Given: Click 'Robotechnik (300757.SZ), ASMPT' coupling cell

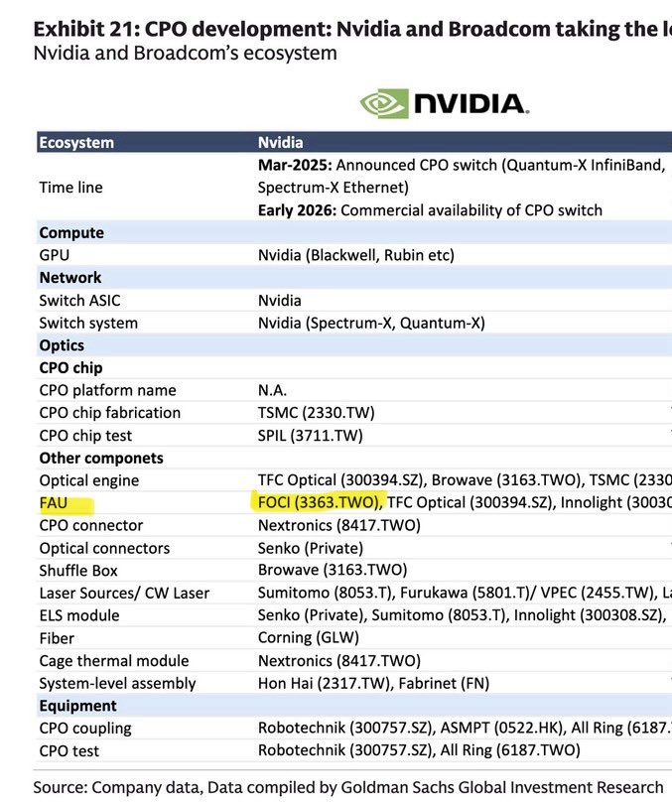Looking at the screenshot, I should point(465,728).
